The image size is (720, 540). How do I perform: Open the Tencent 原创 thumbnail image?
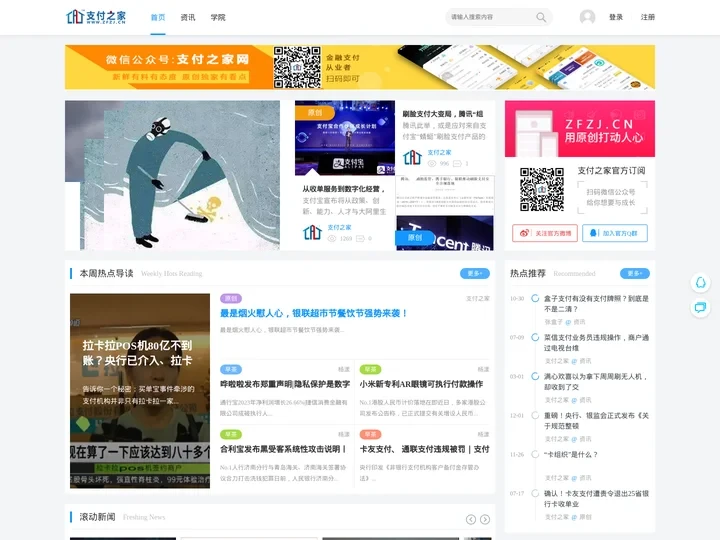coord(445,233)
